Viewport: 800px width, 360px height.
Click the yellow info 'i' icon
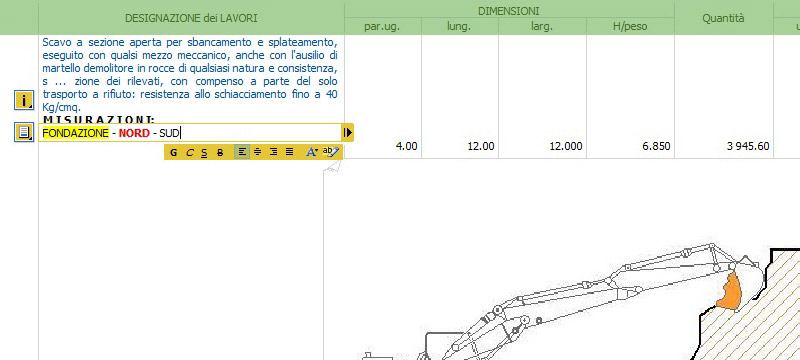23,100
